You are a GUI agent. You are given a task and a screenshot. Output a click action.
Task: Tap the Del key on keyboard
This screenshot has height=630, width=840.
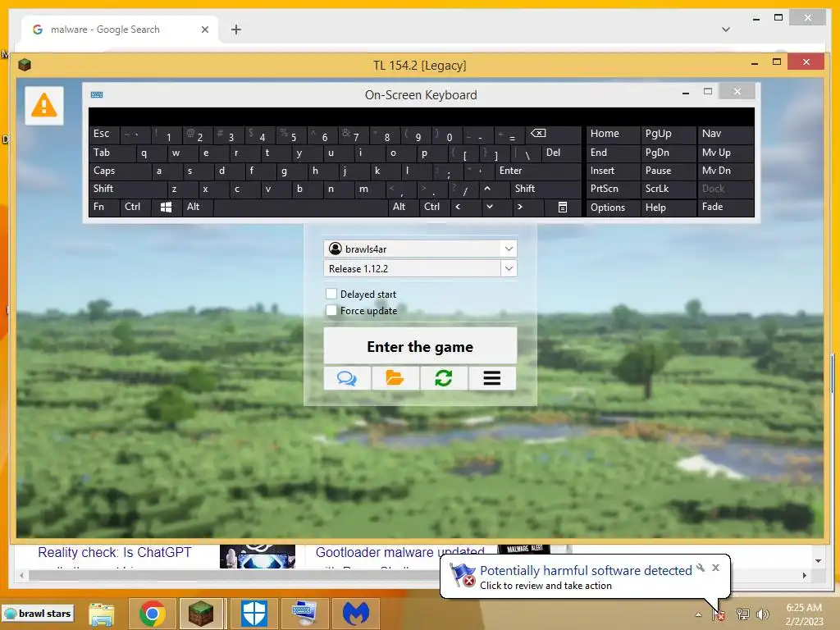[561, 153]
